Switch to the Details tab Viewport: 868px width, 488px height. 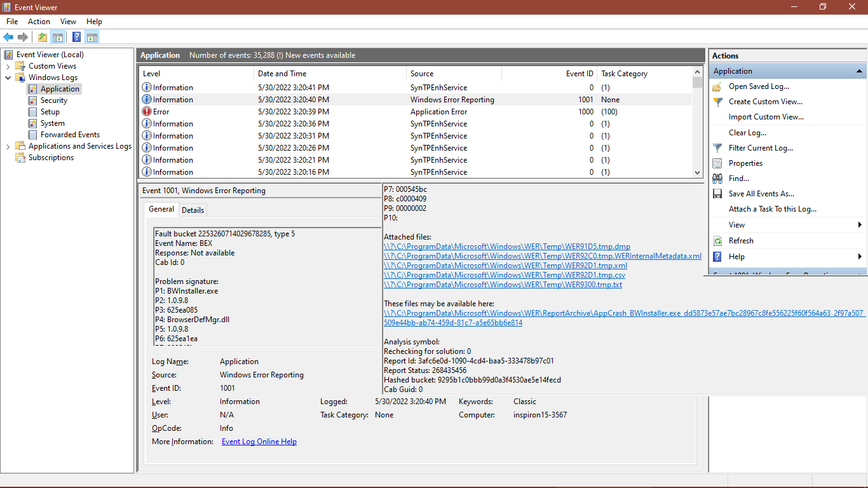pyautogui.click(x=193, y=210)
